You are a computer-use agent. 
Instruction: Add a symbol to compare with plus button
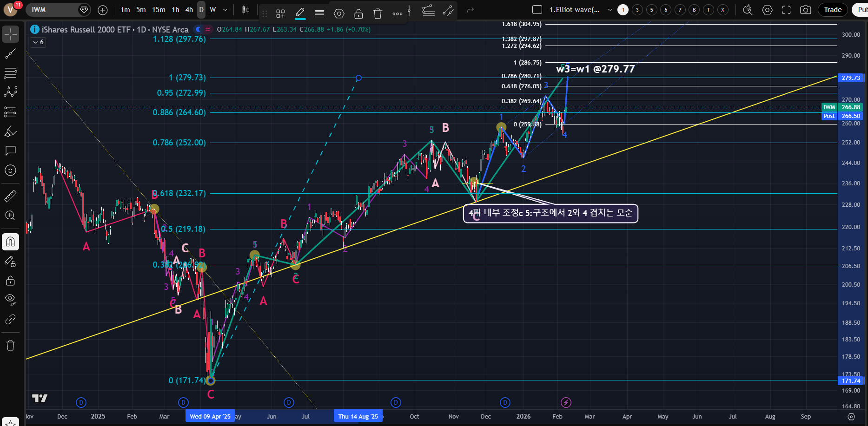coord(103,10)
